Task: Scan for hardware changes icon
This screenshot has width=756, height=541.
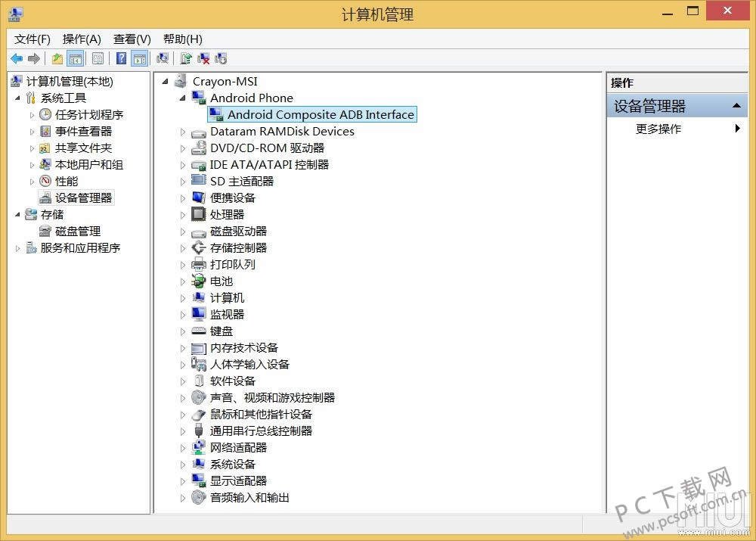Action: [162, 59]
